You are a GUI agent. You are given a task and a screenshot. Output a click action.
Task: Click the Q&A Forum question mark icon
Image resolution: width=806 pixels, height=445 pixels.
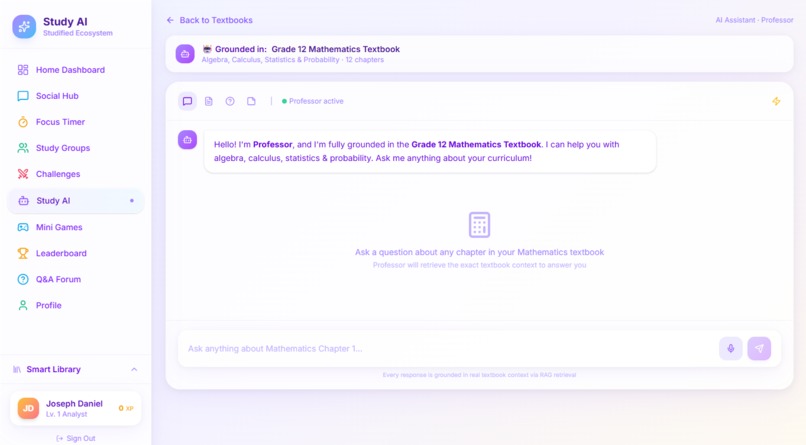(23, 280)
